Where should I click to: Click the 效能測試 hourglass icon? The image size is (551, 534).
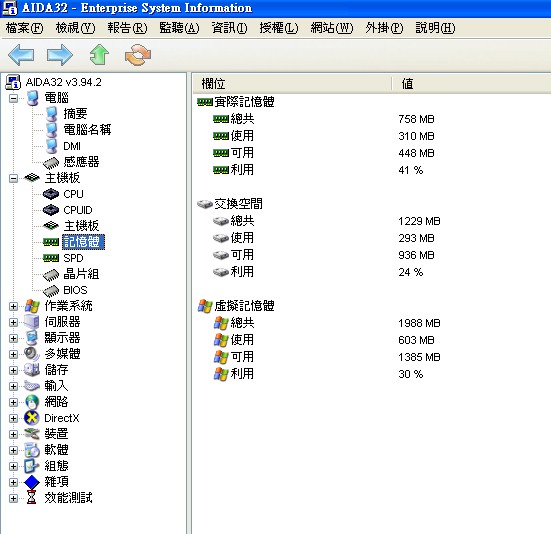click(32, 498)
